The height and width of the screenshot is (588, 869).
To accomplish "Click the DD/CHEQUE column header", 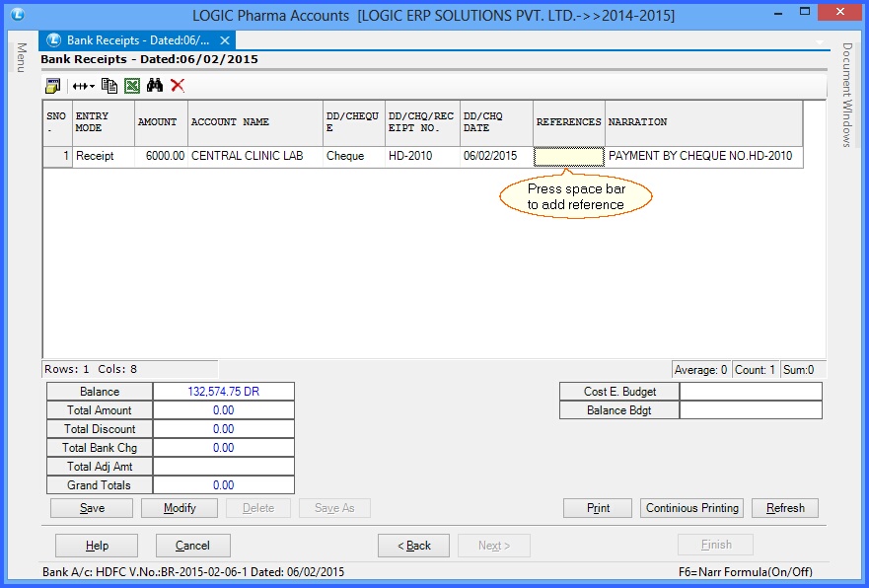I will tap(354, 123).
